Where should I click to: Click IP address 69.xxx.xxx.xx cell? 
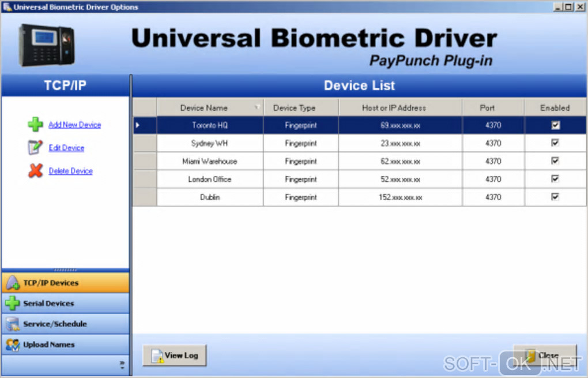pos(400,125)
